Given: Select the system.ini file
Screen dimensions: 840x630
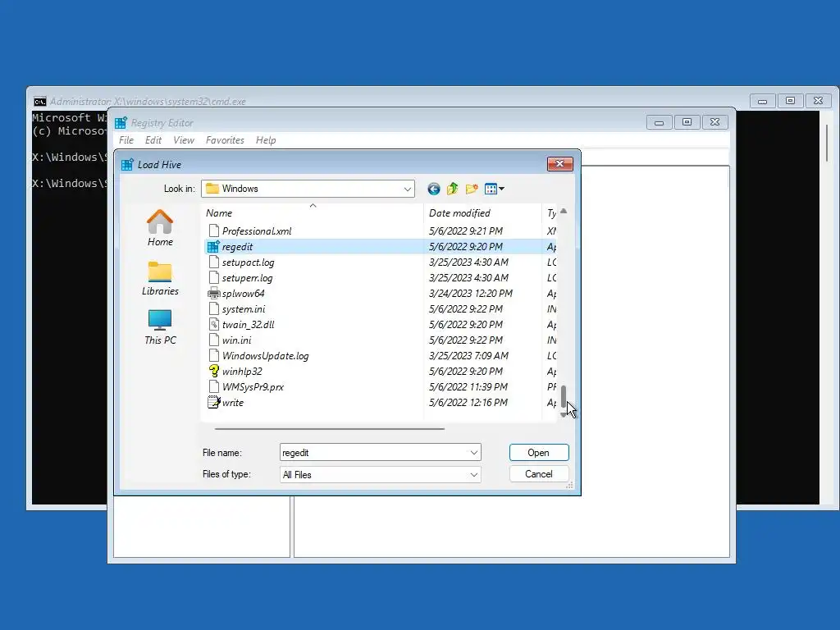Looking at the screenshot, I should coord(243,309).
